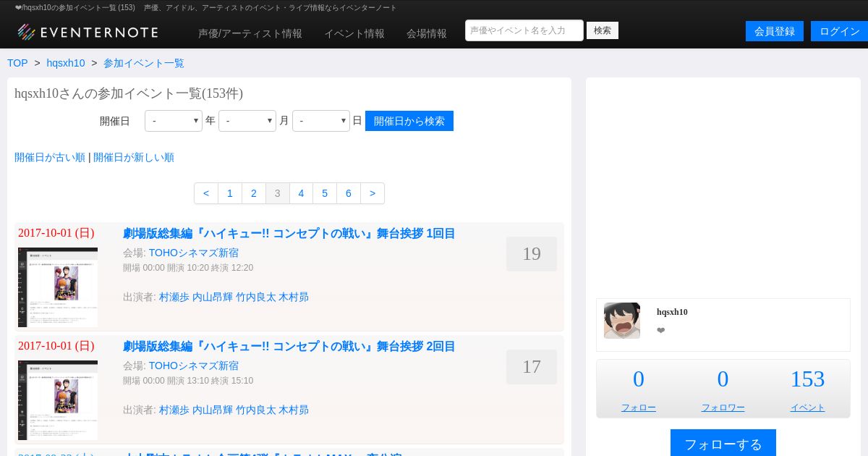
Task: Click the 検索 search button
Action: coord(603,30)
